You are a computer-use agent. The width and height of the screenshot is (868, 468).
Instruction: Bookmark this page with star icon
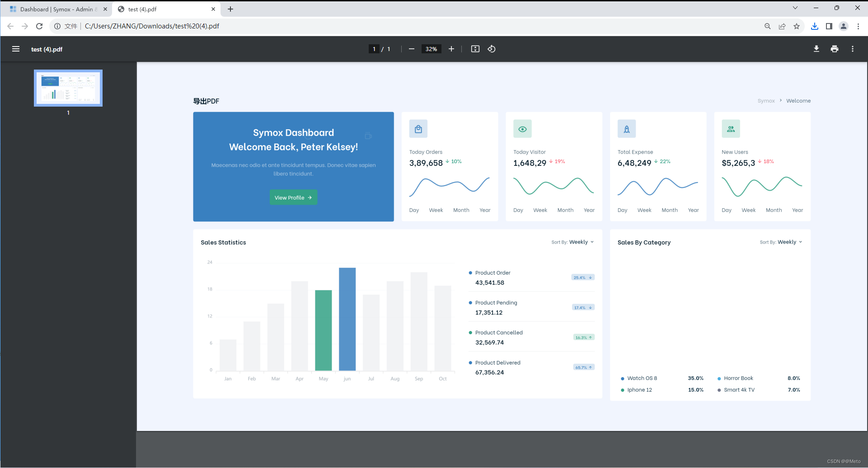coord(797,26)
